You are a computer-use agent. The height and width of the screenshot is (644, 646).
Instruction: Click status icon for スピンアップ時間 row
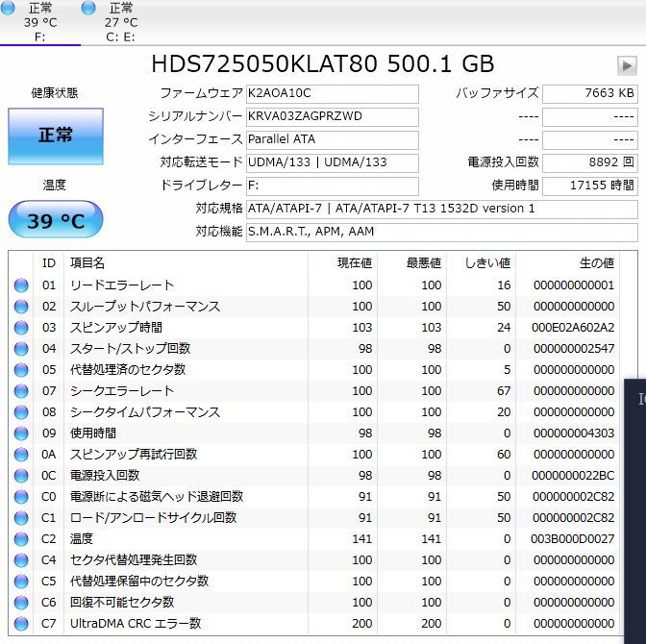coord(21,328)
